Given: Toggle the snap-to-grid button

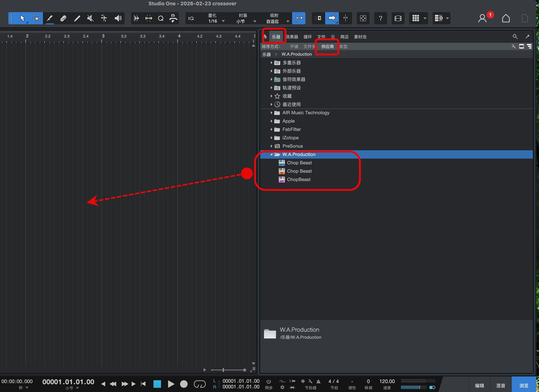Looking at the screenshot, I should tap(299, 19).
